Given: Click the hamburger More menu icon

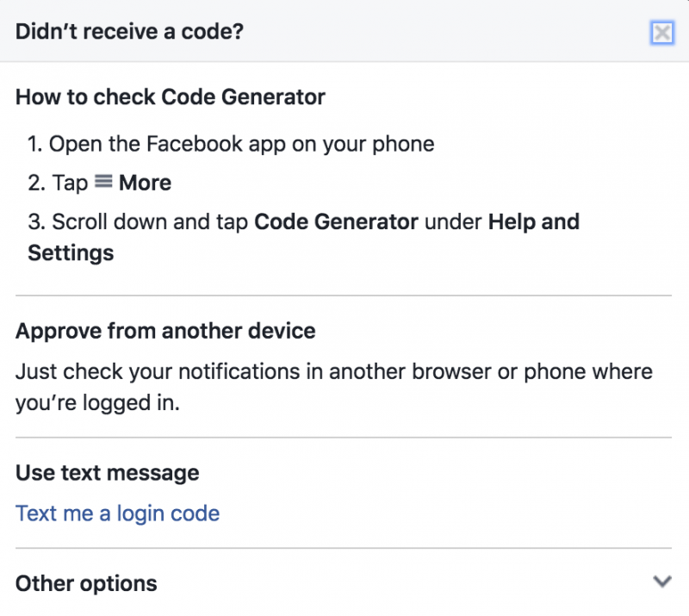Looking at the screenshot, I should click(103, 181).
